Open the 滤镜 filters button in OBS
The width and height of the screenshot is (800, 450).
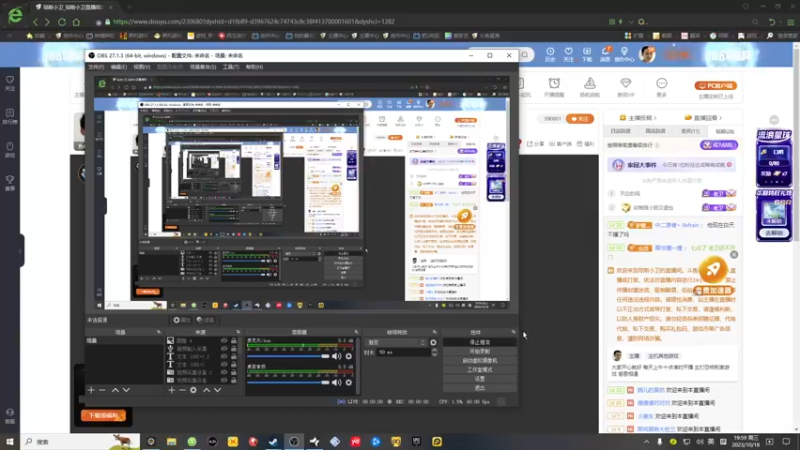click(206, 320)
